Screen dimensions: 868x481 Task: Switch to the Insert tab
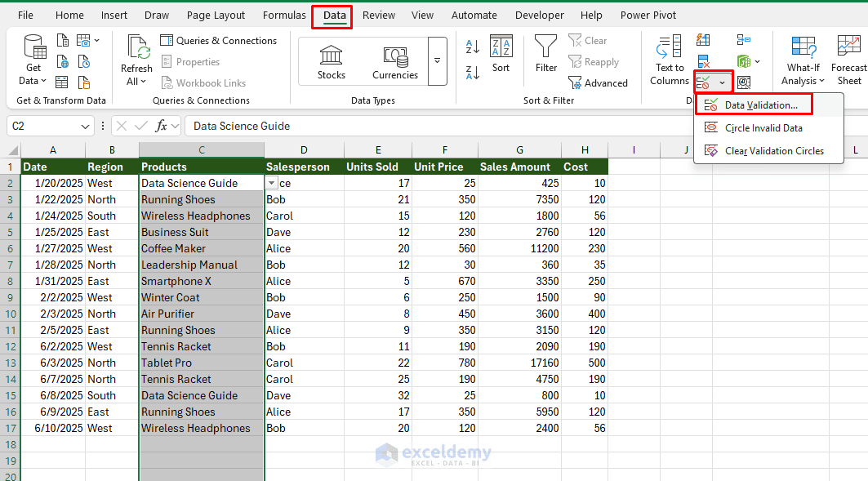pyautogui.click(x=114, y=16)
